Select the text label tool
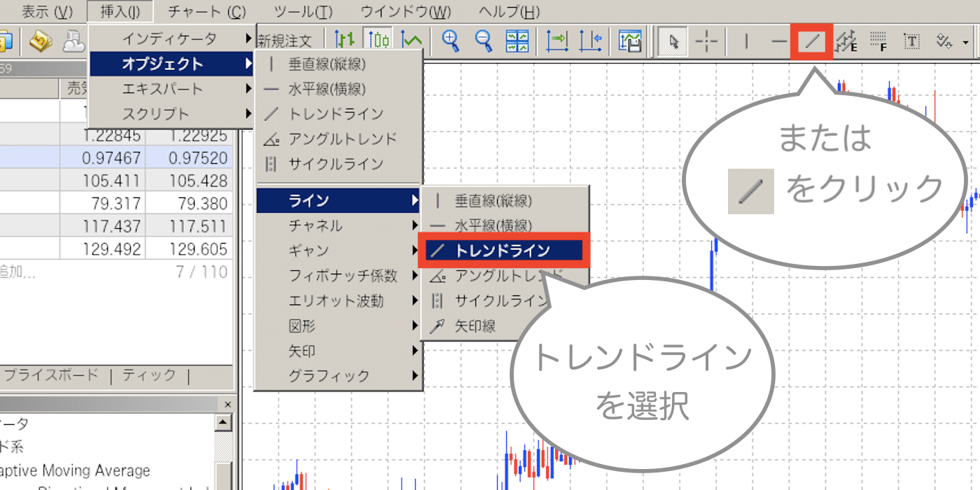This screenshot has width=980, height=490. [x=911, y=42]
